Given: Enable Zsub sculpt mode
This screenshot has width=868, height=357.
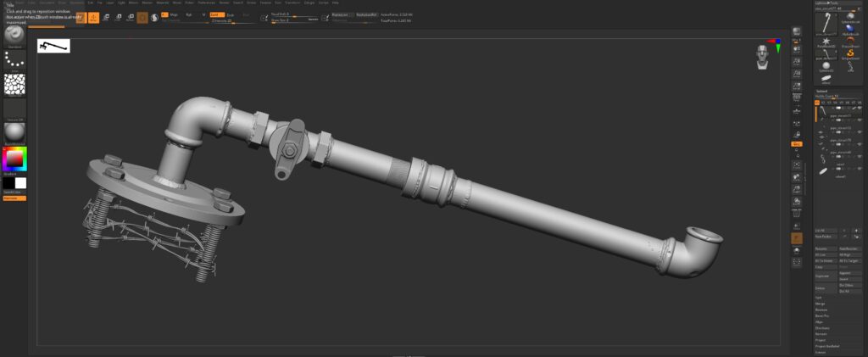Looking at the screenshot, I should (231, 15).
